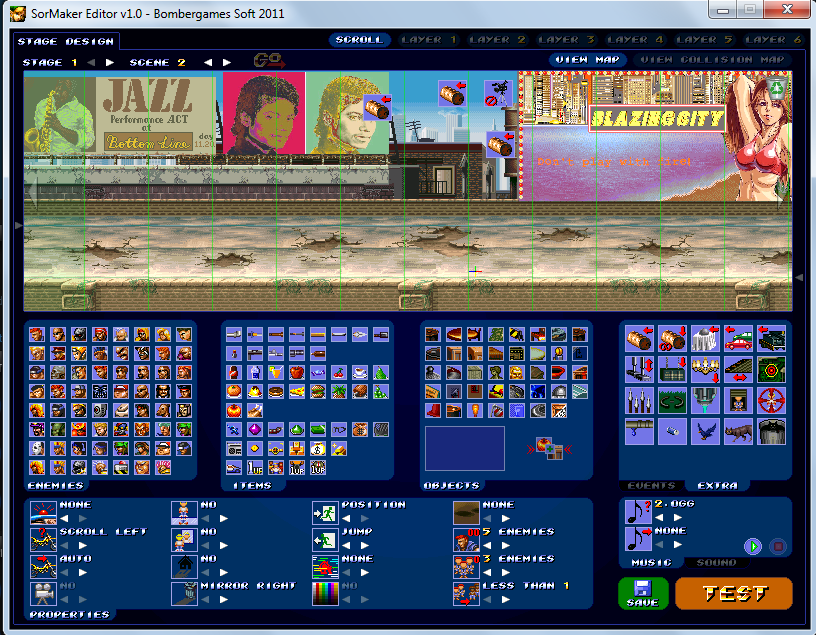Choose the green cash stack item

click(x=318, y=429)
